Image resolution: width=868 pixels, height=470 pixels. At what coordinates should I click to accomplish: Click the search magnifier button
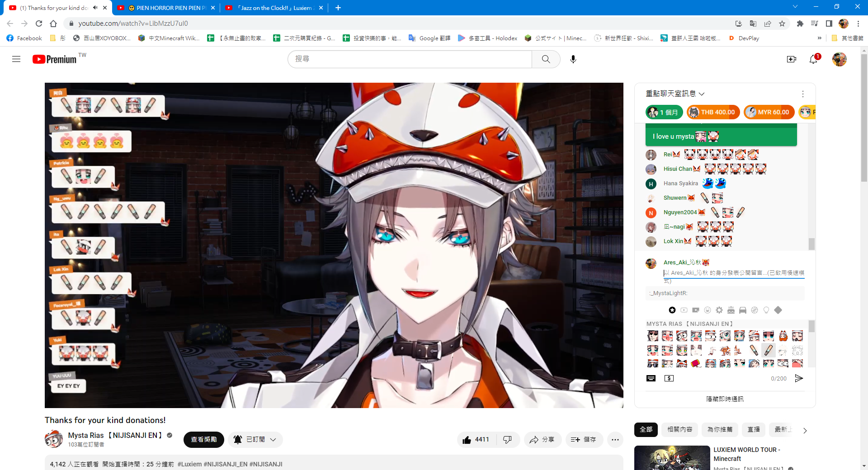(x=546, y=59)
